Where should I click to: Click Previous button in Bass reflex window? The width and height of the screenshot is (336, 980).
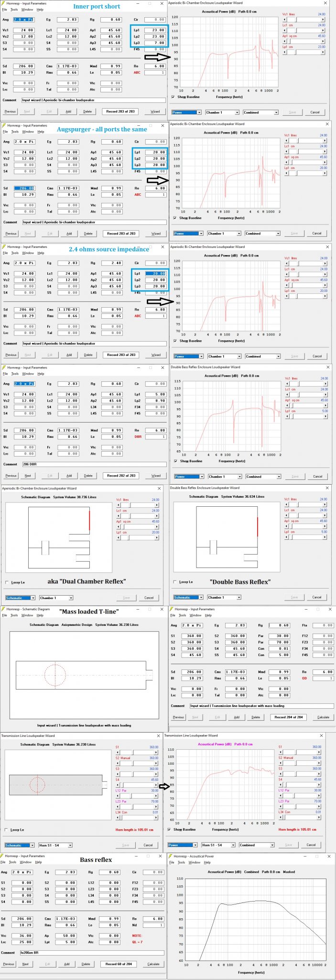click(x=9, y=964)
